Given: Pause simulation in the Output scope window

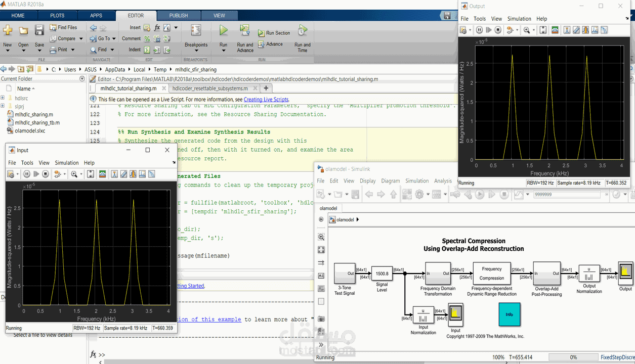Looking at the screenshot, I should point(480,30).
